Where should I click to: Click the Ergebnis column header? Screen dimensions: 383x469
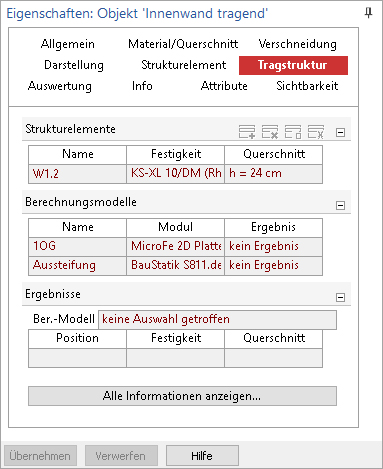tap(274, 227)
